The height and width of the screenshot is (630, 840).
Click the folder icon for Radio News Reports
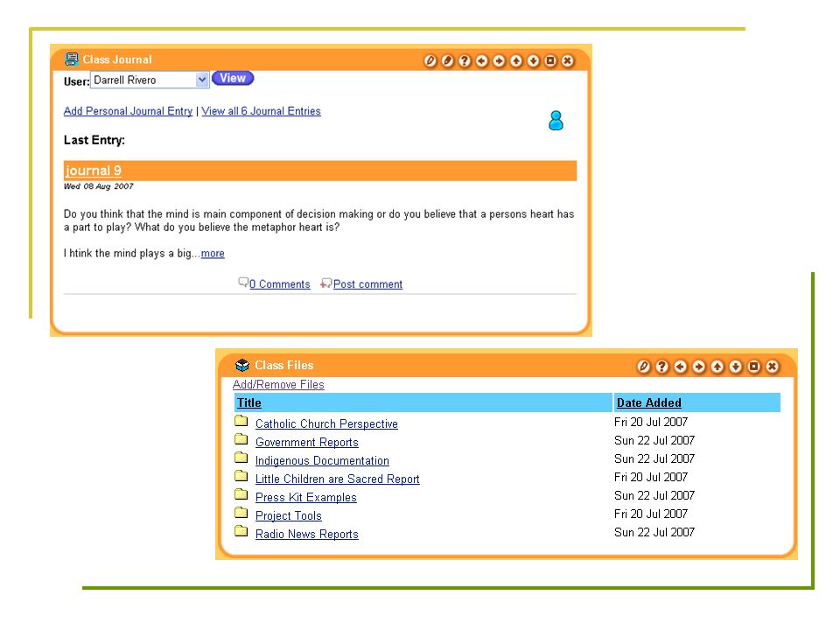pyautogui.click(x=241, y=531)
